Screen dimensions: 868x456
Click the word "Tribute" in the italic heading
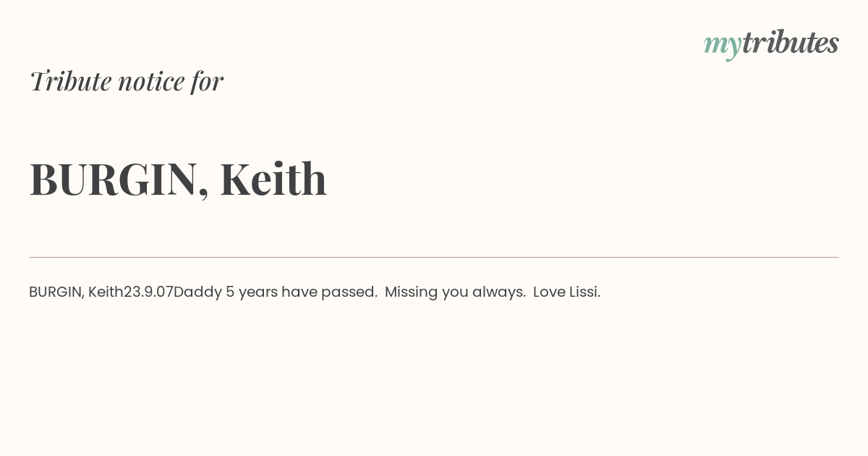70,81
